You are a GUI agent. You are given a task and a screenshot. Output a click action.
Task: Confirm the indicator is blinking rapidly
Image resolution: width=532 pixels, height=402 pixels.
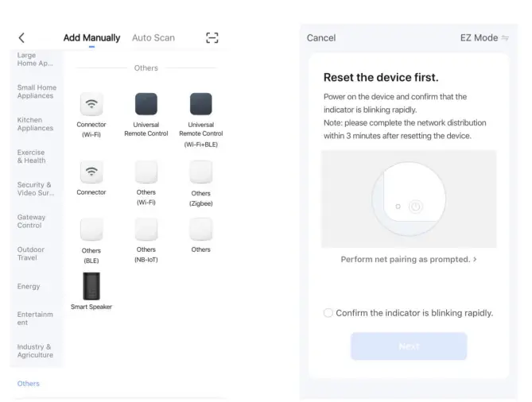[328, 313]
